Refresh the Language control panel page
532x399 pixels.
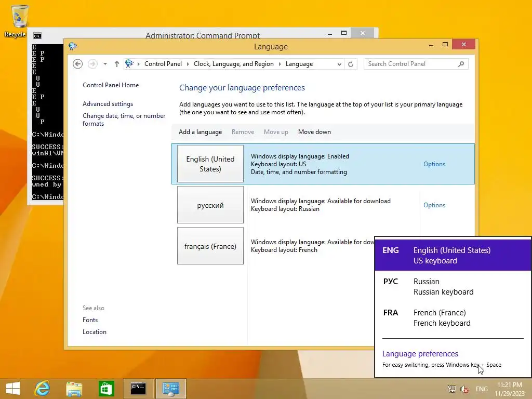pos(351,64)
